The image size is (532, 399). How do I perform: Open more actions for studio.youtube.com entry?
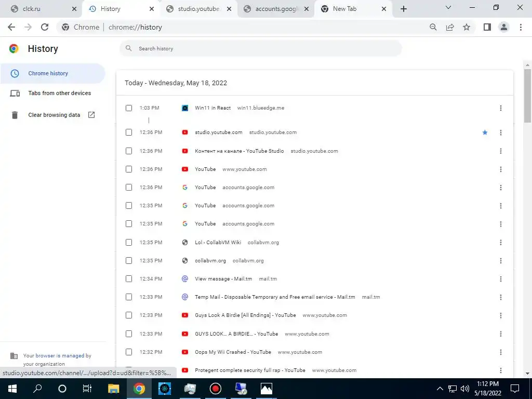click(501, 132)
